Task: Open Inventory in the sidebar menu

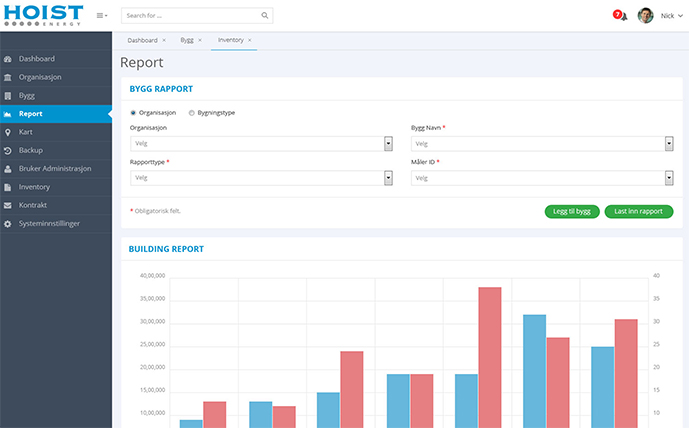Action: [56, 187]
